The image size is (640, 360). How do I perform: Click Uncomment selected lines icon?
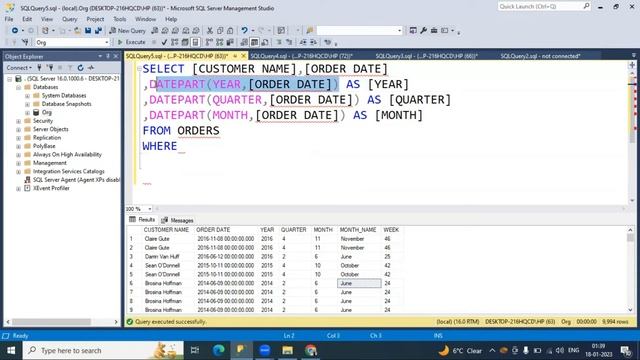(x=289, y=42)
